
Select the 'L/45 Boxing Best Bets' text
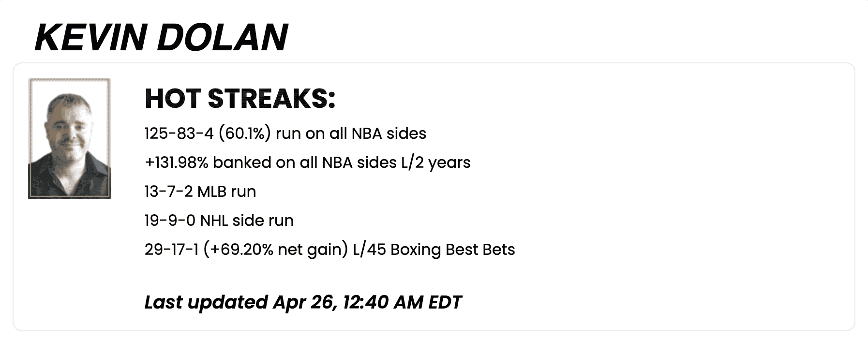(x=434, y=250)
